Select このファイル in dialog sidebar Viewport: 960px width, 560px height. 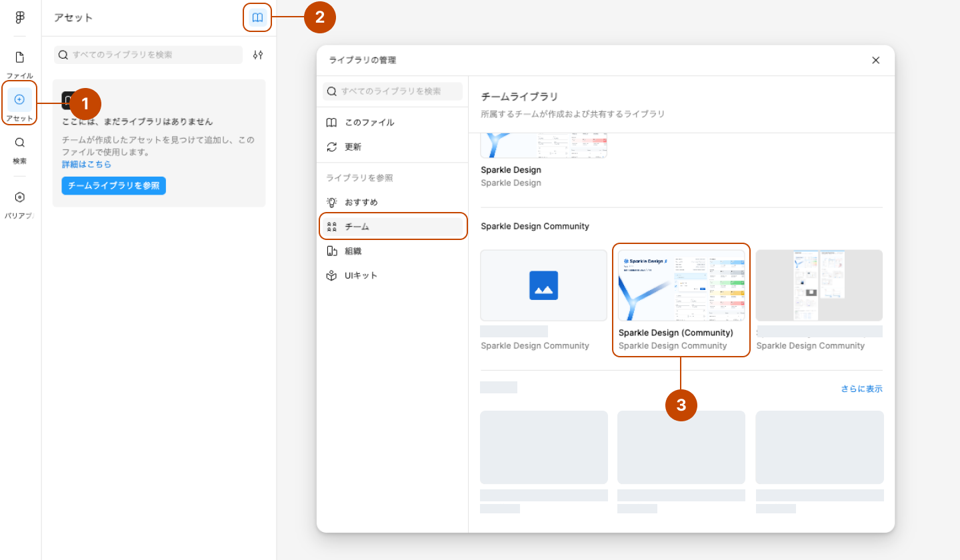pyautogui.click(x=392, y=123)
